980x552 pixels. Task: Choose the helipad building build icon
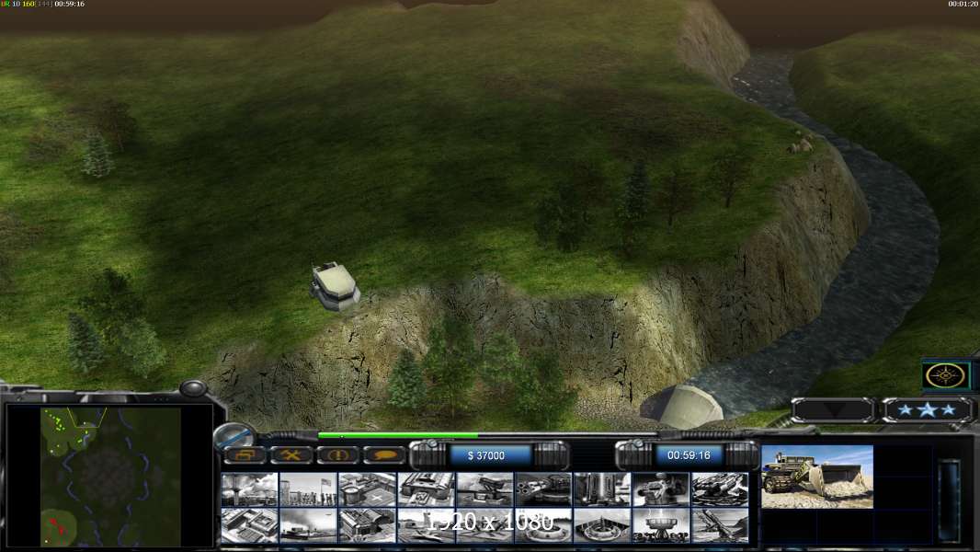click(367, 489)
